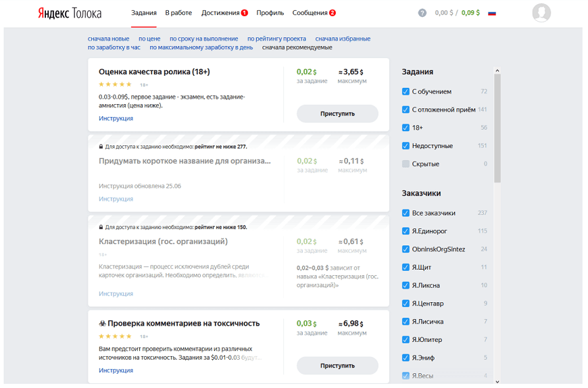This screenshot has height=388, width=588.
Task: Select сначала рекомендуемые sorting
Action: point(297,47)
